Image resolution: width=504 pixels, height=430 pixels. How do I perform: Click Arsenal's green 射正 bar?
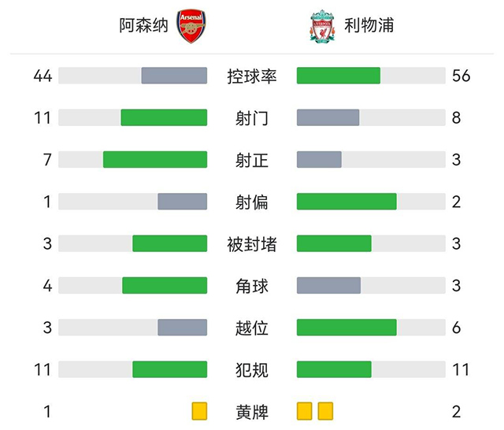155,159
